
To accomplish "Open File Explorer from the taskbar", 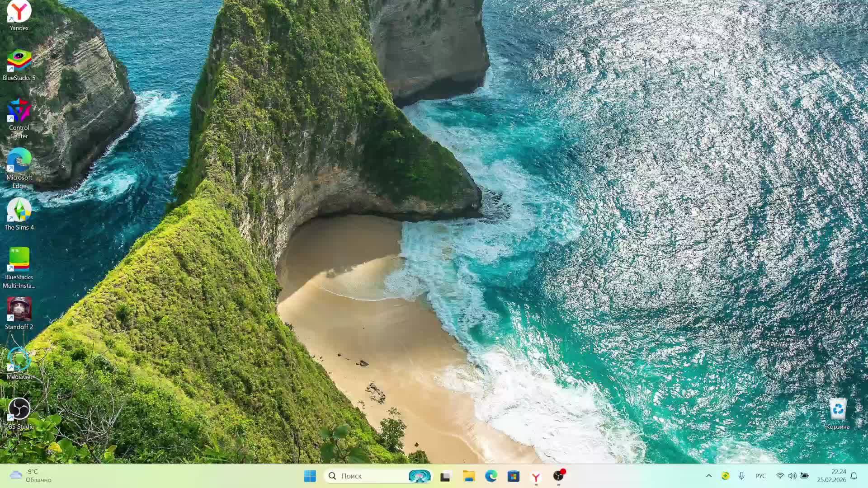I will [468, 476].
